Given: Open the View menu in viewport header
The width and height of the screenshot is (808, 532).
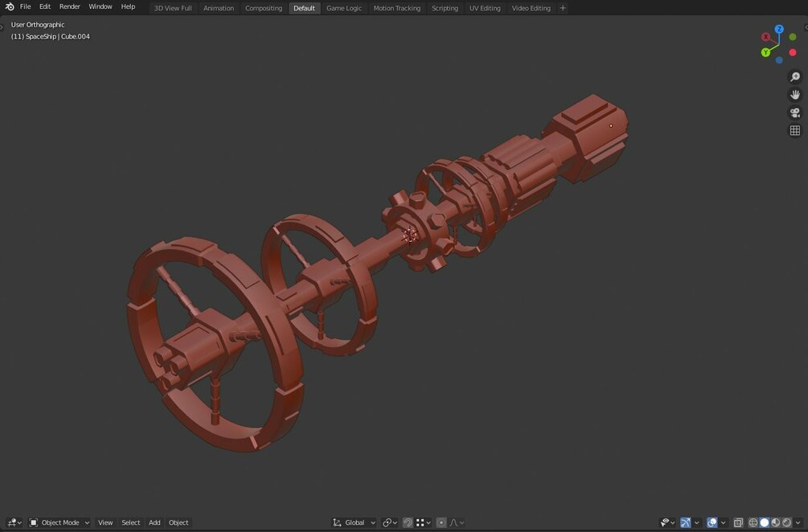Looking at the screenshot, I should [105, 522].
